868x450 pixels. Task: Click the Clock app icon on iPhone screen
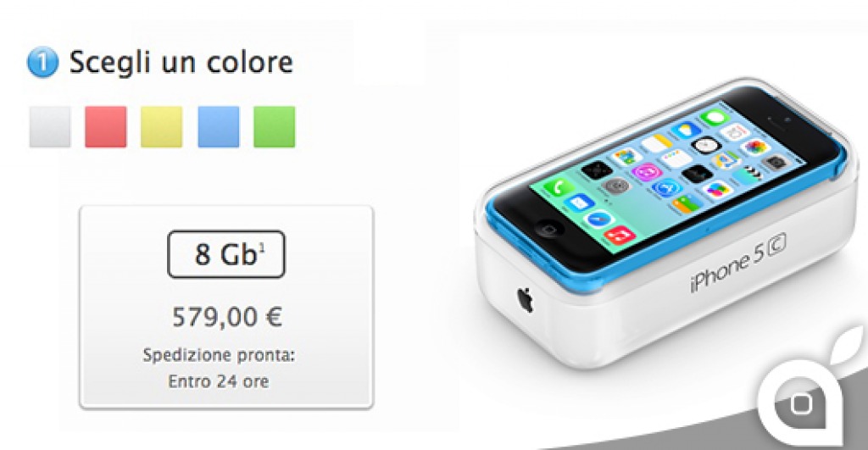tap(706, 145)
